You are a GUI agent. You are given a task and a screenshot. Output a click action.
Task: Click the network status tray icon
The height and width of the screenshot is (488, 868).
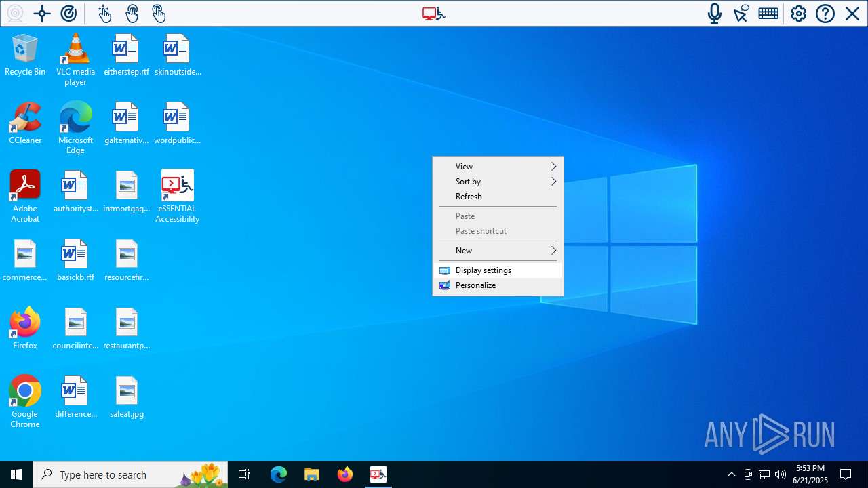(x=764, y=474)
